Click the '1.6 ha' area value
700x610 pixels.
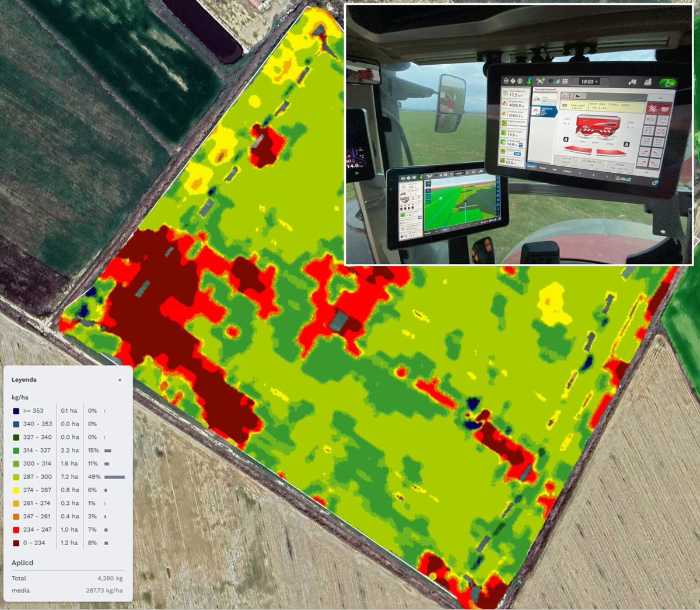click(x=69, y=463)
